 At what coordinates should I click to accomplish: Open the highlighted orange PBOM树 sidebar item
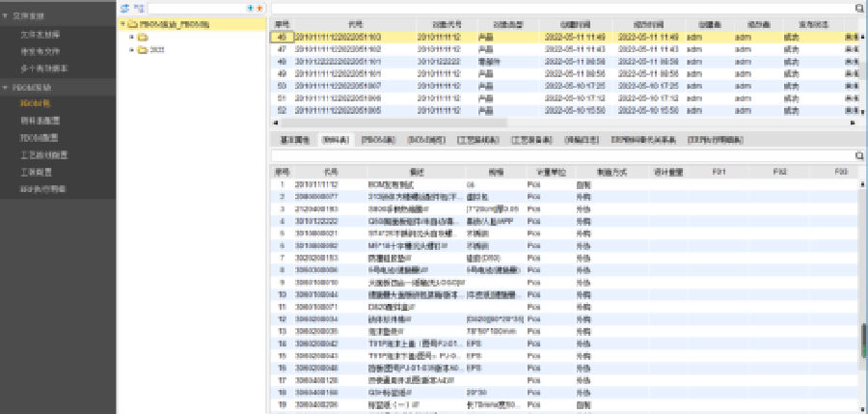pos(36,103)
